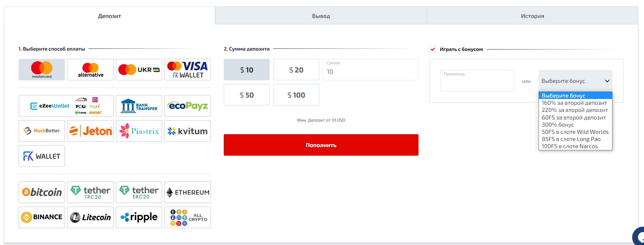
Task: Select eZeeWallet payment tile
Action: [66, 106]
